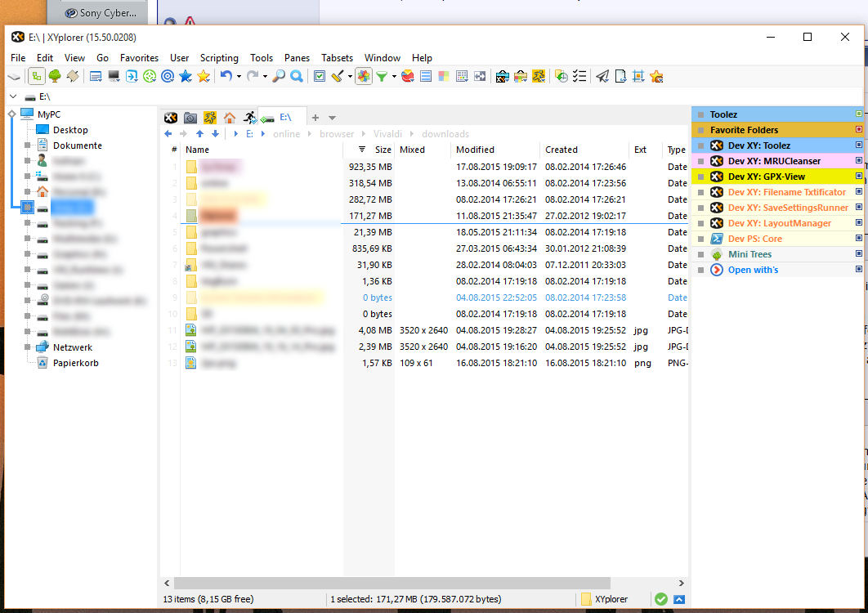Open the Tabsets menu
Screen dimensions: 868x613
point(337,58)
